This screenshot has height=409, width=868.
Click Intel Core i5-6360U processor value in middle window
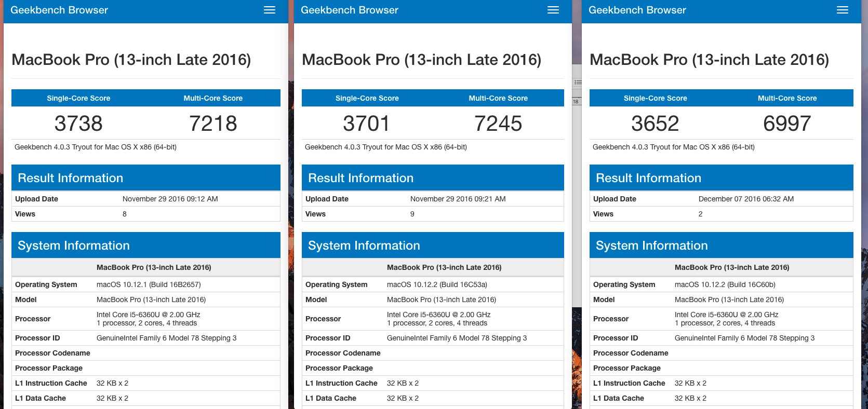coord(439,319)
